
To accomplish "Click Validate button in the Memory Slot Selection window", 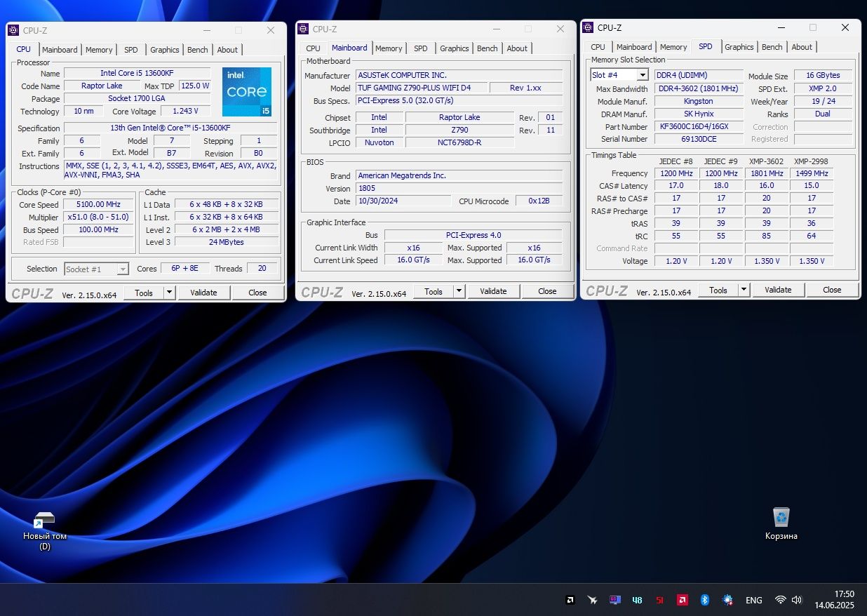I will click(x=778, y=290).
